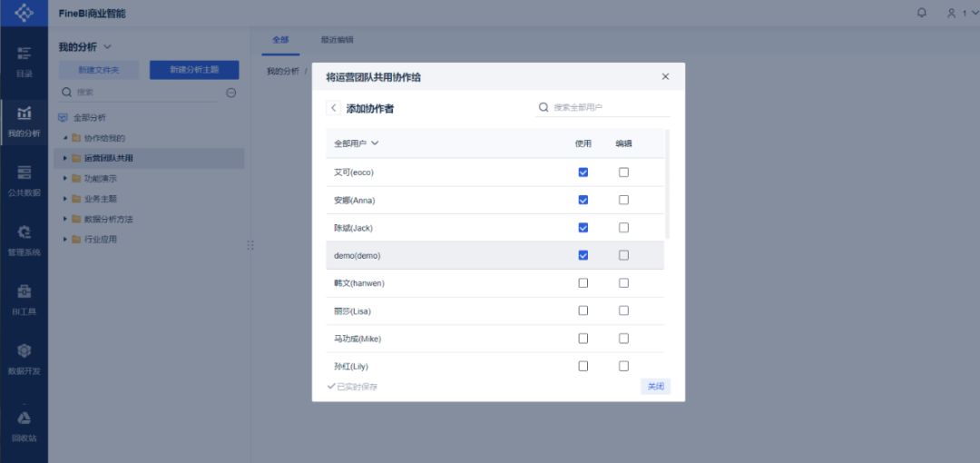Image resolution: width=980 pixels, height=463 pixels.
Task: Check 使用 for 马功成(Mike)
Action: tap(583, 339)
